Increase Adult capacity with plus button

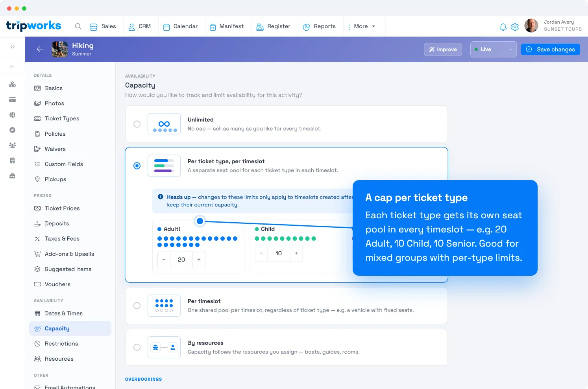pyautogui.click(x=199, y=260)
